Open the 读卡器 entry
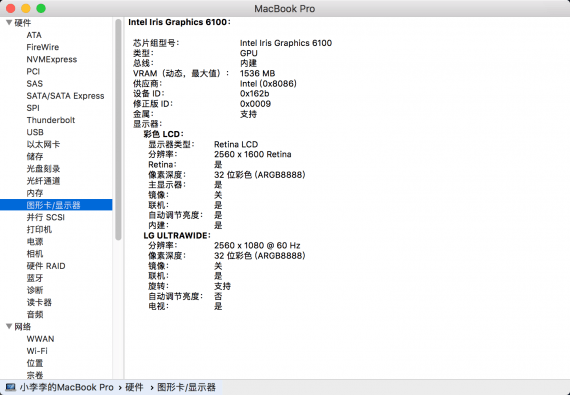This screenshot has height=395, width=570. tap(39, 302)
